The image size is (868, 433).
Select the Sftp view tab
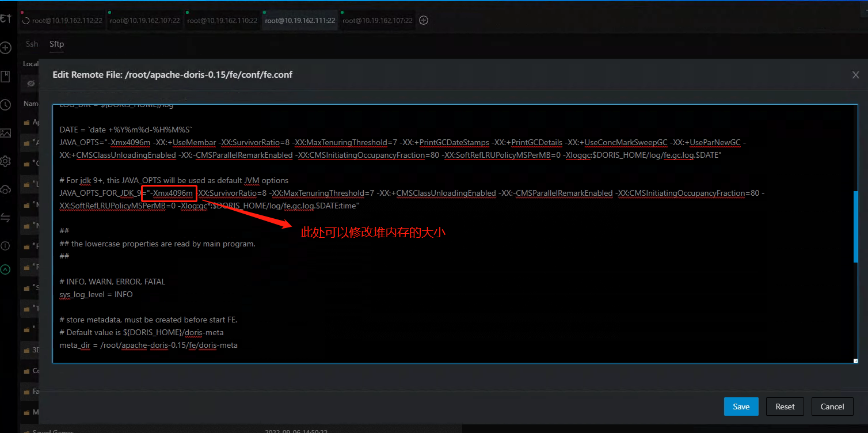click(x=56, y=44)
